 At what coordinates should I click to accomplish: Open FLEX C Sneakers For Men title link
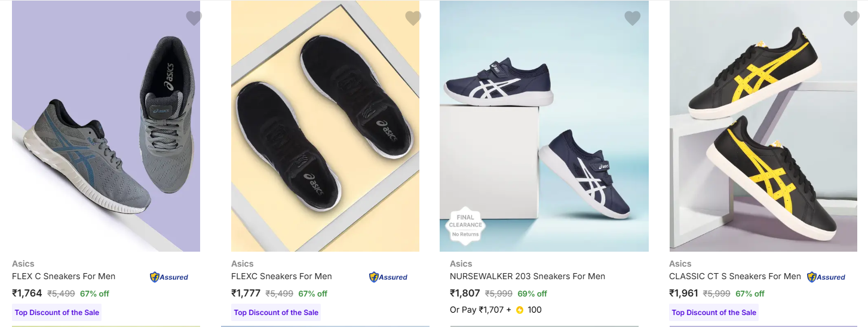point(63,276)
